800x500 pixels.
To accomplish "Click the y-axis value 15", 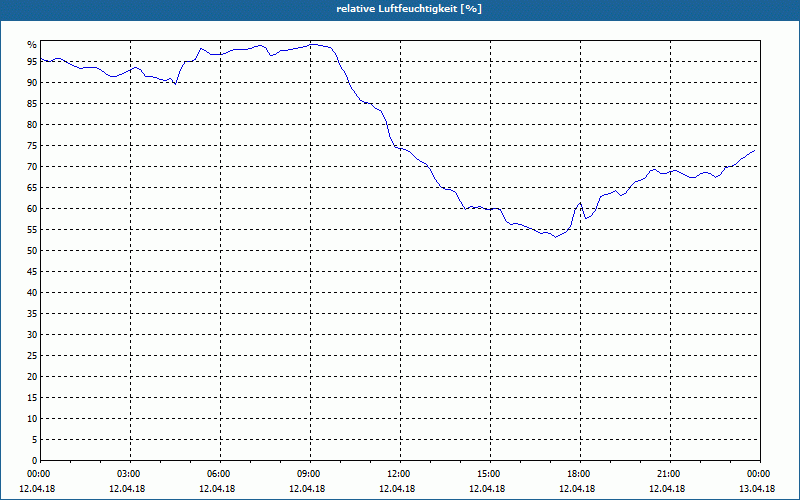I will (x=32, y=398).
